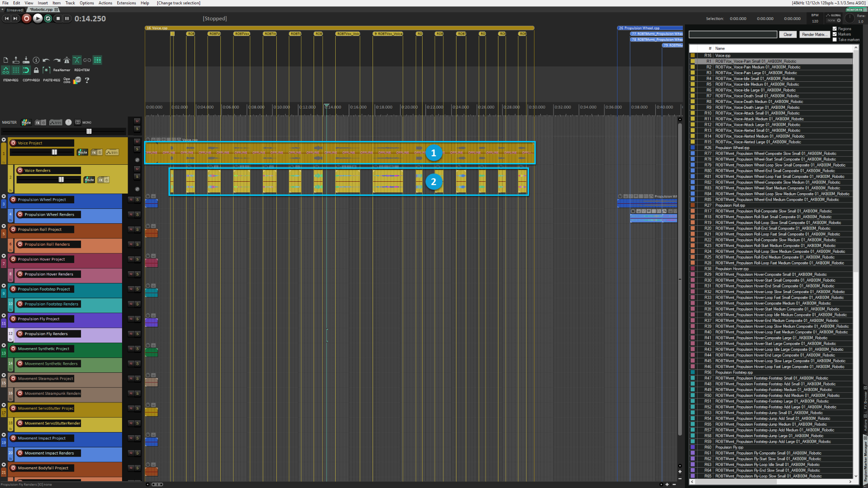Image resolution: width=868 pixels, height=488 pixels.
Task: Mute the Voice Project track
Action: click(137, 141)
